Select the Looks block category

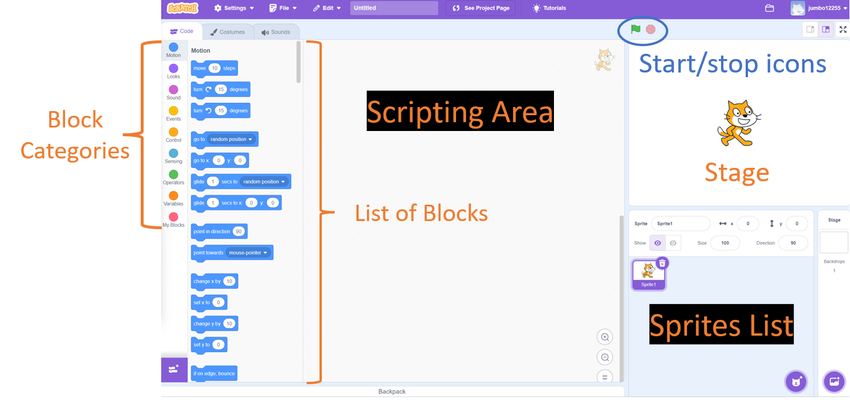pyautogui.click(x=173, y=72)
